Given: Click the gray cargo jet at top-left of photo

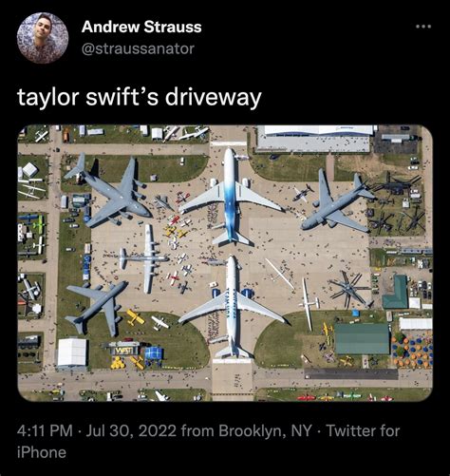Looking at the screenshot, I should point(109,190).
